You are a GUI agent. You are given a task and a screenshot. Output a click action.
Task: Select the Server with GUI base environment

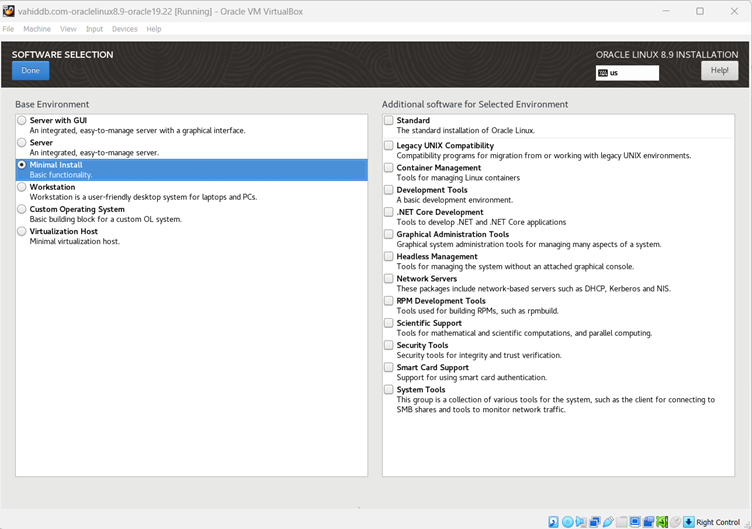point(22,121)
